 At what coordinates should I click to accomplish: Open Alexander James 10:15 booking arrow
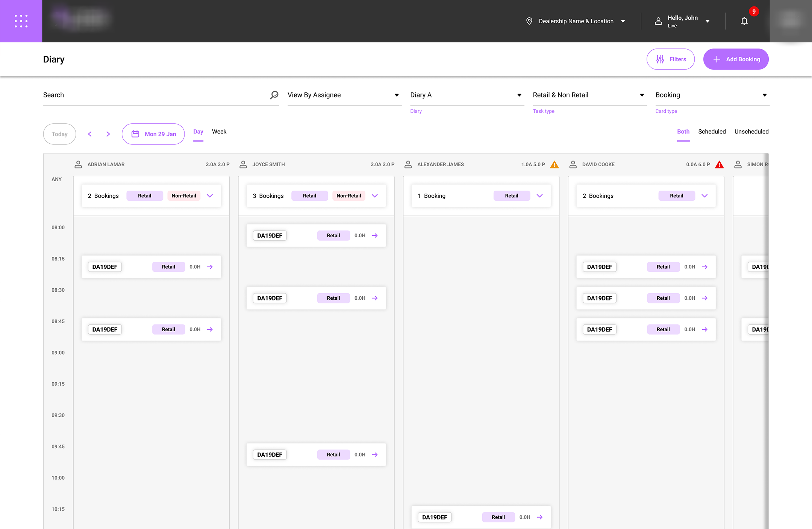[x=540, y=517]
